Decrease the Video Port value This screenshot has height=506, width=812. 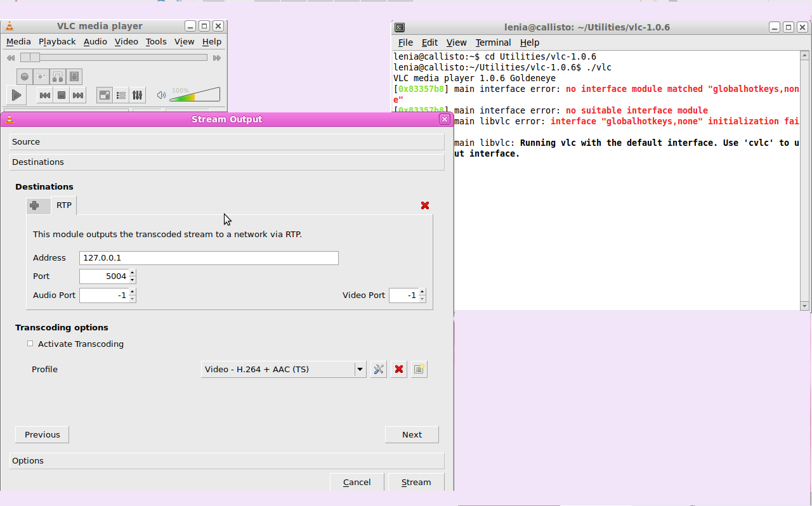pos(422,299)
